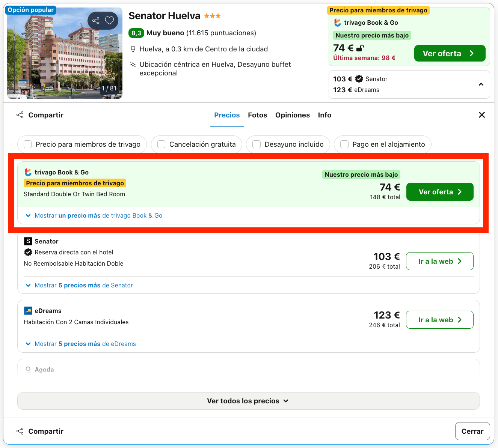The width and height of the screenshot is (498, 448).
Task: Save hotel with the heart icon
Action: tap(109, 21)
